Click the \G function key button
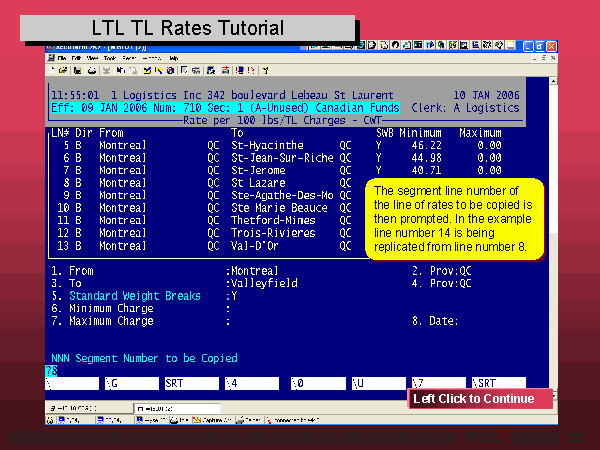Image resolution: width=600 pixels, height=450 pixels. (132, 383)
